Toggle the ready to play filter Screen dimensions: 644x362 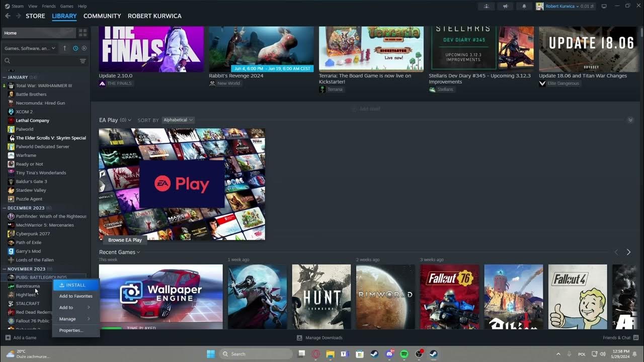click(84, 48)
